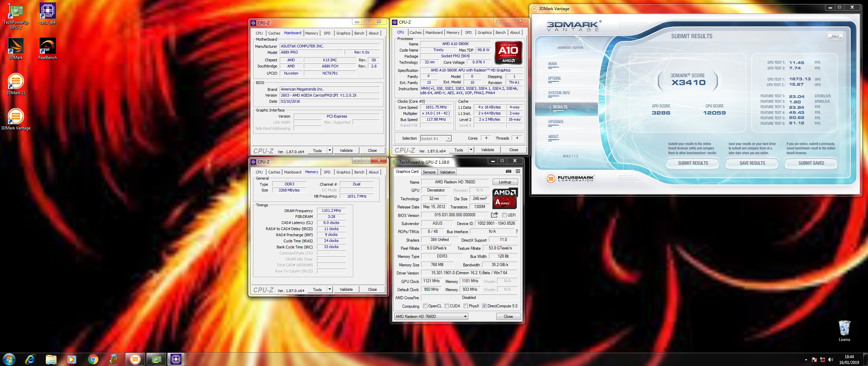The image size is (868, 366).
Task: Click the BIOS export share icon in GPU-Z
Action: (494, 215)
